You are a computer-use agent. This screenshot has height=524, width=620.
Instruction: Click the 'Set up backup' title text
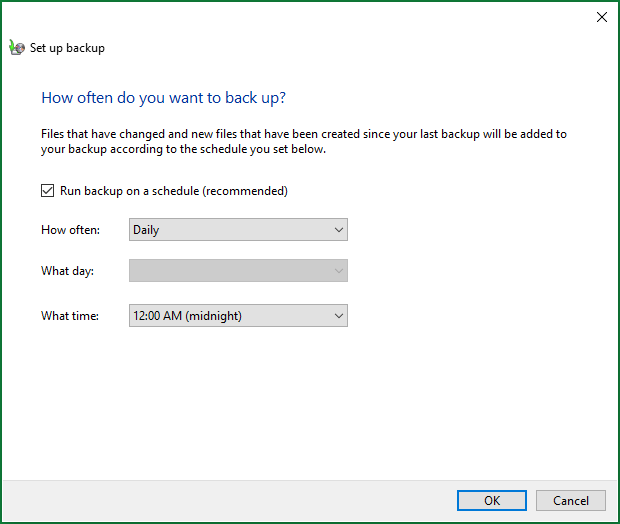[67, 48]
